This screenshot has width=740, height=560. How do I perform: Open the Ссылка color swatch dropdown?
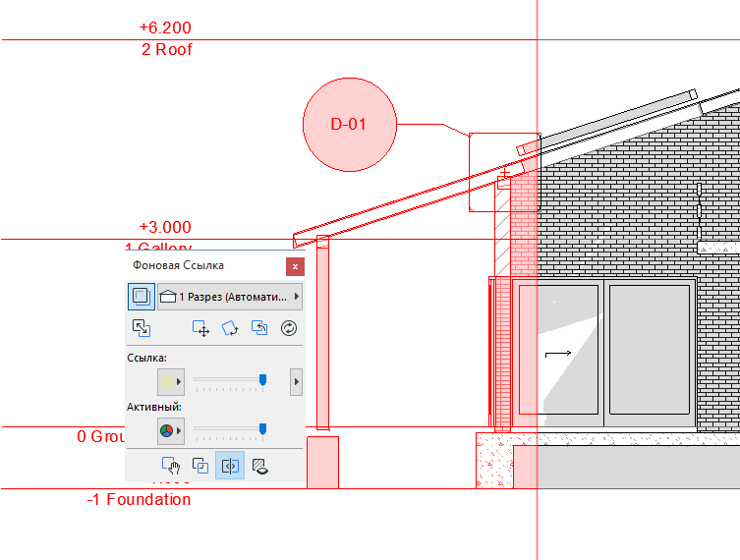click(x=171, y=381)
